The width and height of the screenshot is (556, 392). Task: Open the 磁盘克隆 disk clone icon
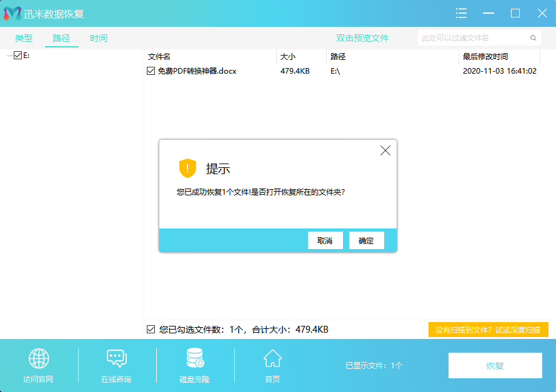tap(194, 359)
